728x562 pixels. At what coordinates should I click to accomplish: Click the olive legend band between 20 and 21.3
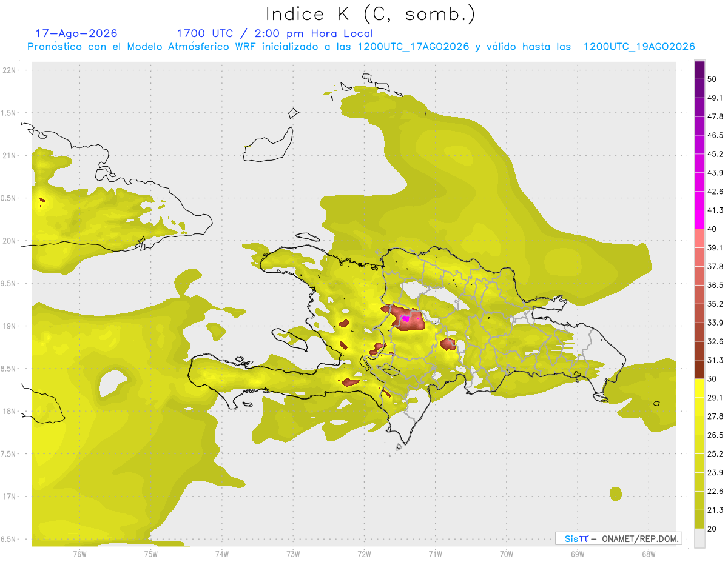[699, 519]
